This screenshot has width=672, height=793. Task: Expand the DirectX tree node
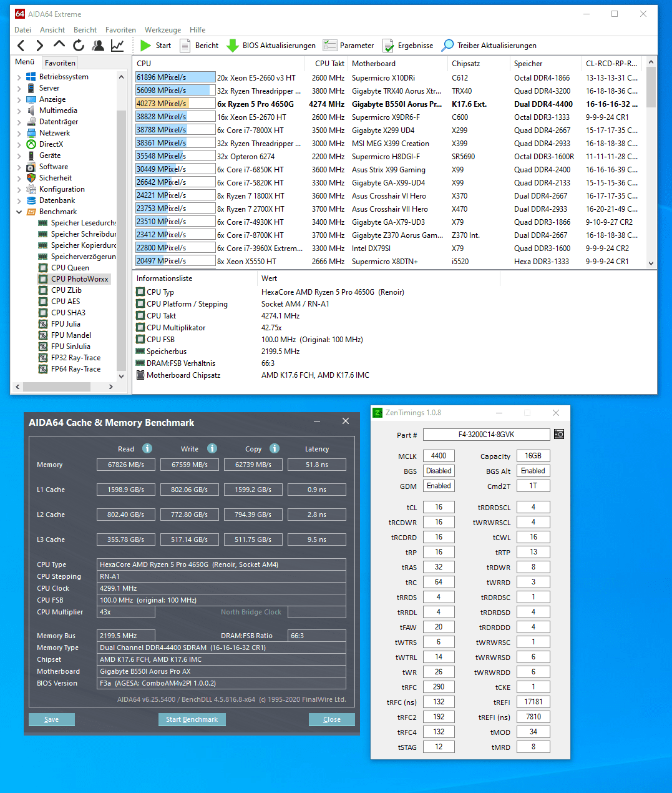pyautogui.click(x=19, y=144)
